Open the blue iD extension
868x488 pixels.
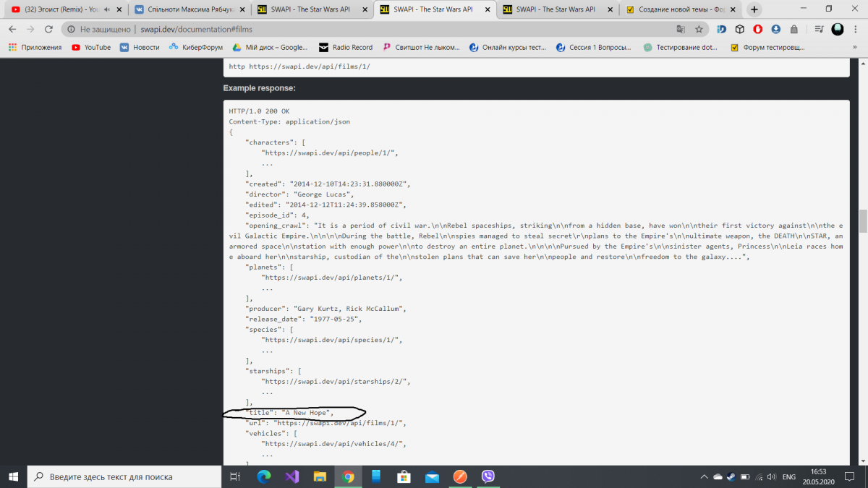coord(722,29)
